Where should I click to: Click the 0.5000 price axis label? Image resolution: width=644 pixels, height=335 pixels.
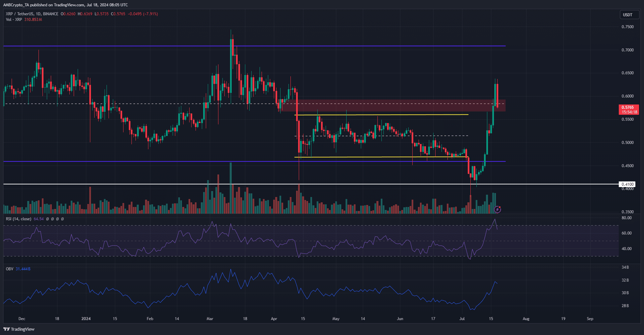pyautogui.click(x=627, y=143)
